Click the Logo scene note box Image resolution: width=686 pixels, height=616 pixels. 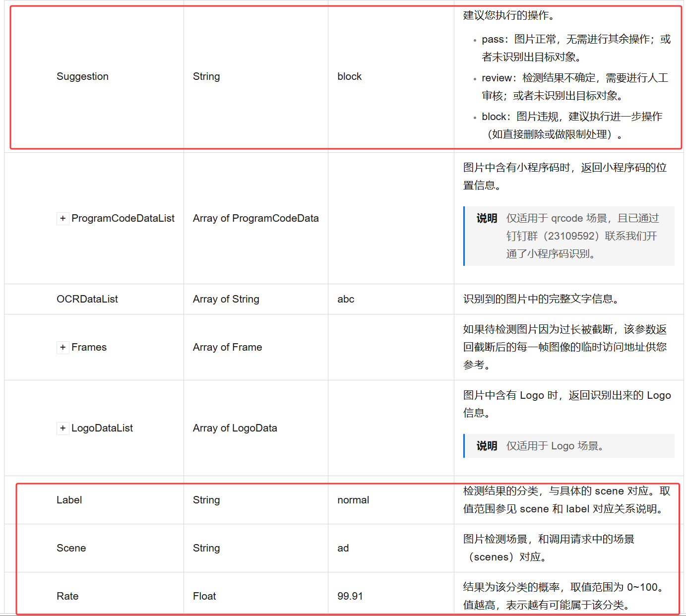(569, 446)
